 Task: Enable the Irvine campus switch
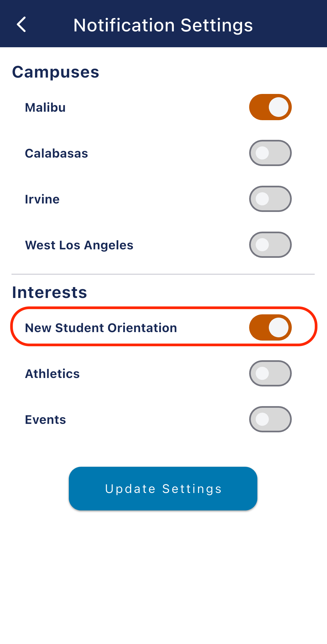pyautogui.click(x=270, y=199)
